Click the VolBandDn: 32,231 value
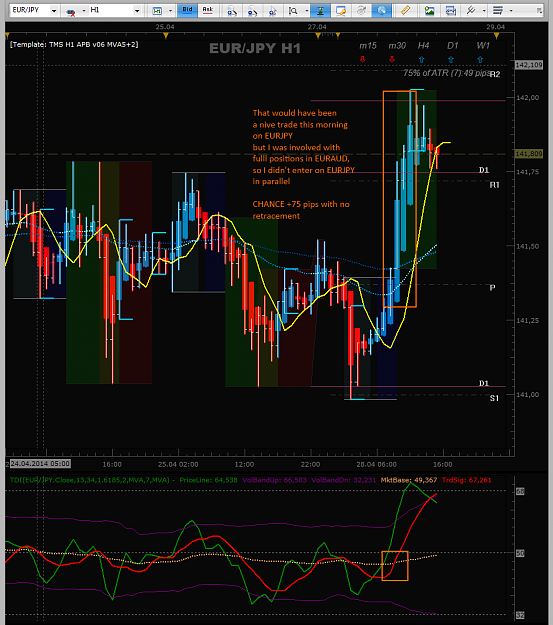 click(343, 480)
